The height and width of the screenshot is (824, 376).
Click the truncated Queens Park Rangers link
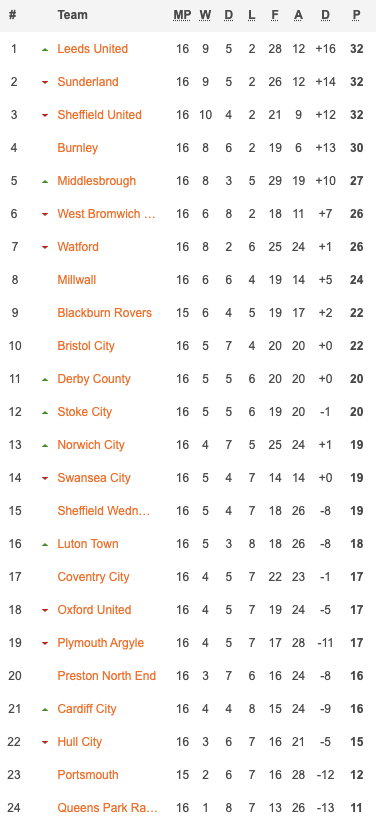[x=107, y=808]
